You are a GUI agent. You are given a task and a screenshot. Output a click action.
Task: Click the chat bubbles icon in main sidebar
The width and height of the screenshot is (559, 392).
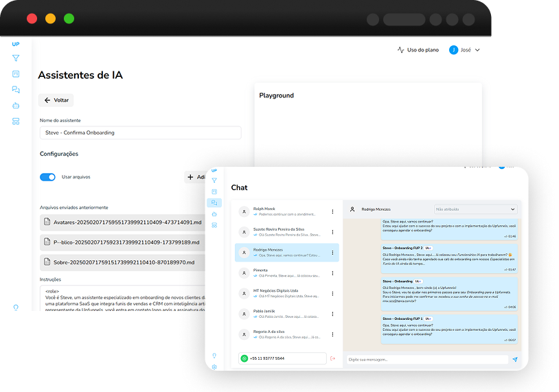point(16,90)
